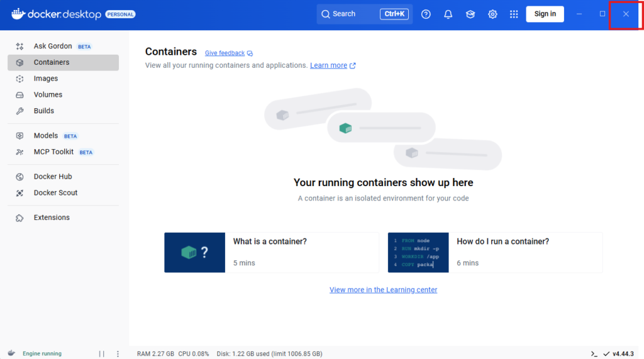Viewport: 644px width, 359px height.
Task: Click the Builds wrench icon in sidebar
Action: (19, 111)
